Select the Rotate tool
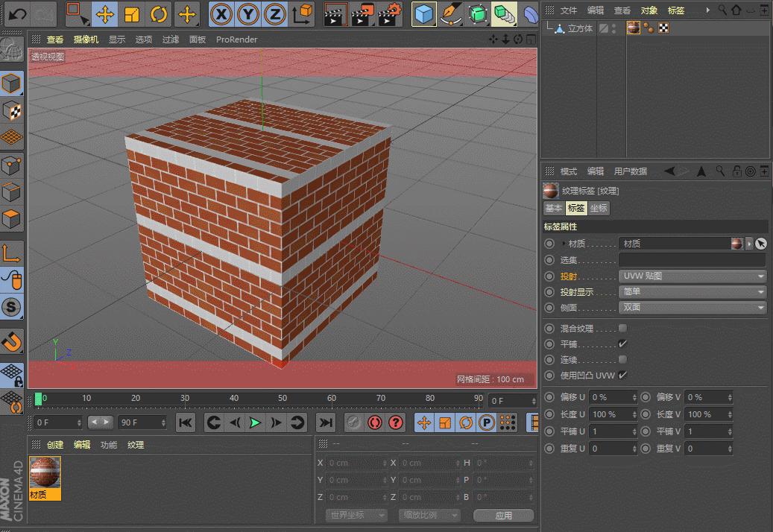Screen dimensions: 773x532 coord(159,13)
